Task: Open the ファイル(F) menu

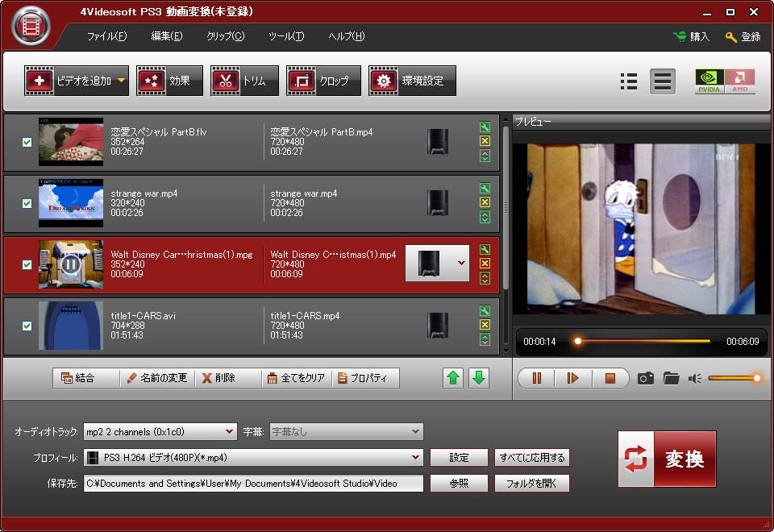Action: [106, 36]
